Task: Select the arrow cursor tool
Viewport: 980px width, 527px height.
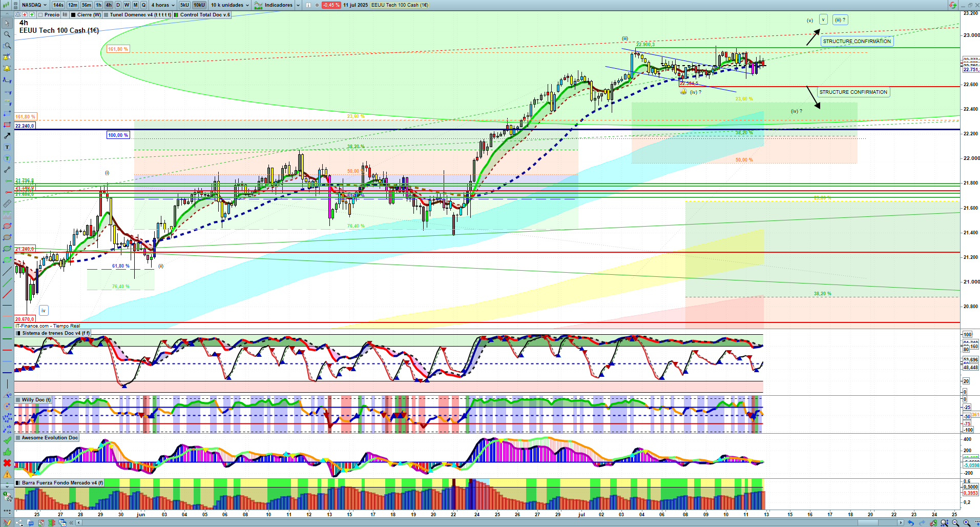Action: click(7, 23)
